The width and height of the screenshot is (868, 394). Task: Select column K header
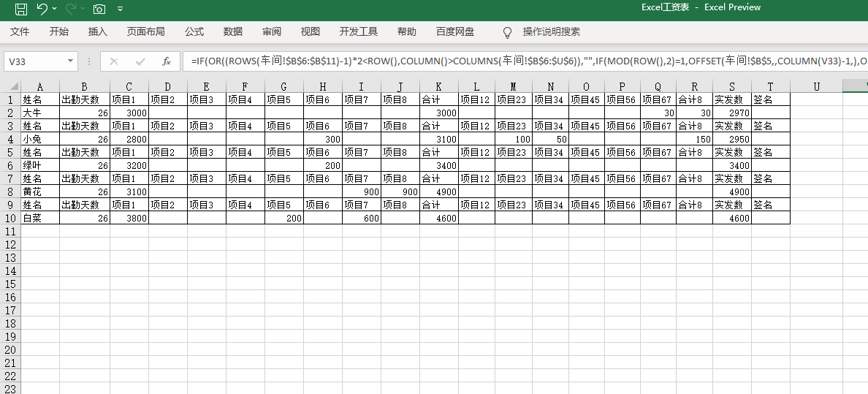coord(439,86)
